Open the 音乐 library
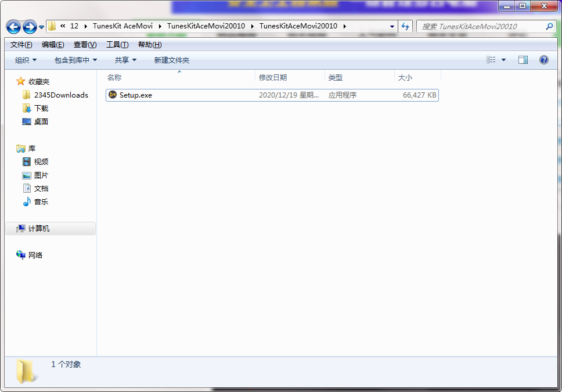The image size is (562, 392). pyautogui.click(x=41, y=202)
